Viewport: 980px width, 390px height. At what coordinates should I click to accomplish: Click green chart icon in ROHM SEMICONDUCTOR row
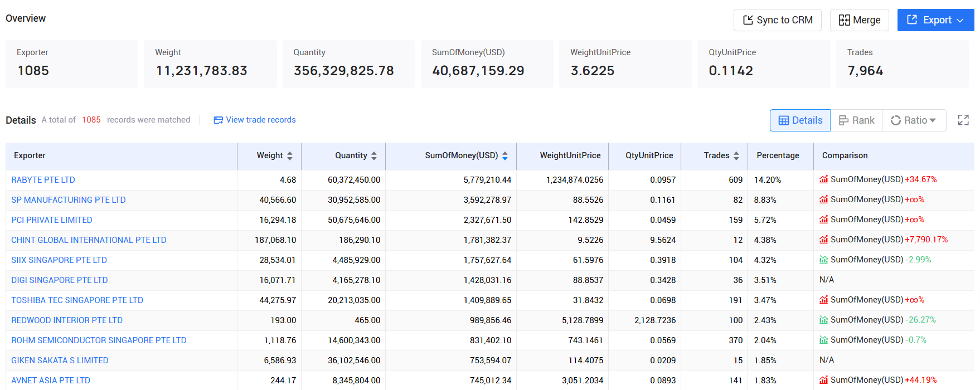tap(823, 340)
